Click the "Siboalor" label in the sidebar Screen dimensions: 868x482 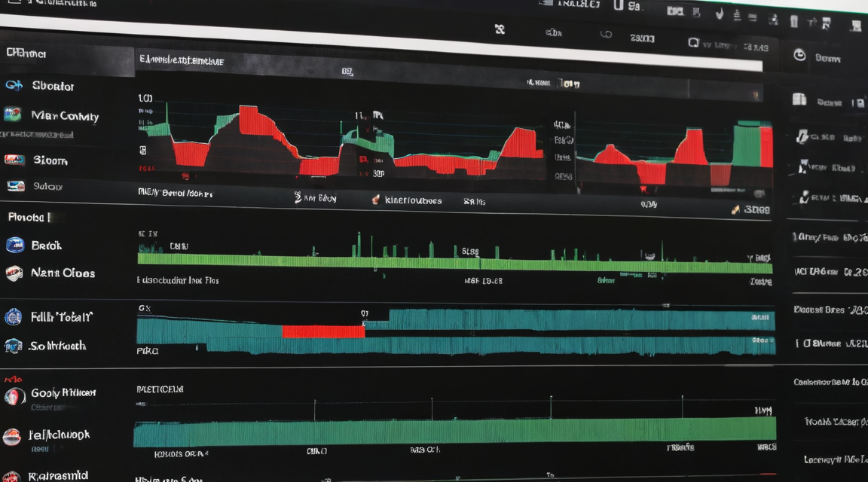[53, 86]
